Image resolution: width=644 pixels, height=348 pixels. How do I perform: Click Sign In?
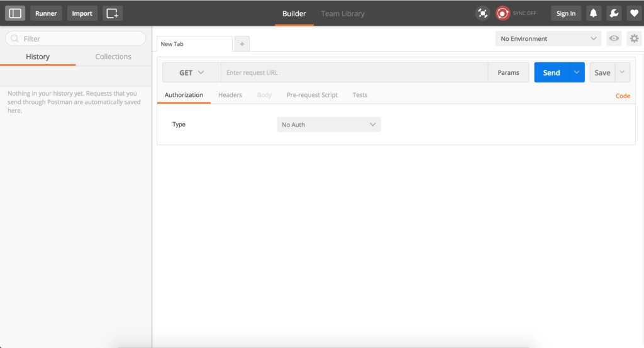[x=566, y=13]
